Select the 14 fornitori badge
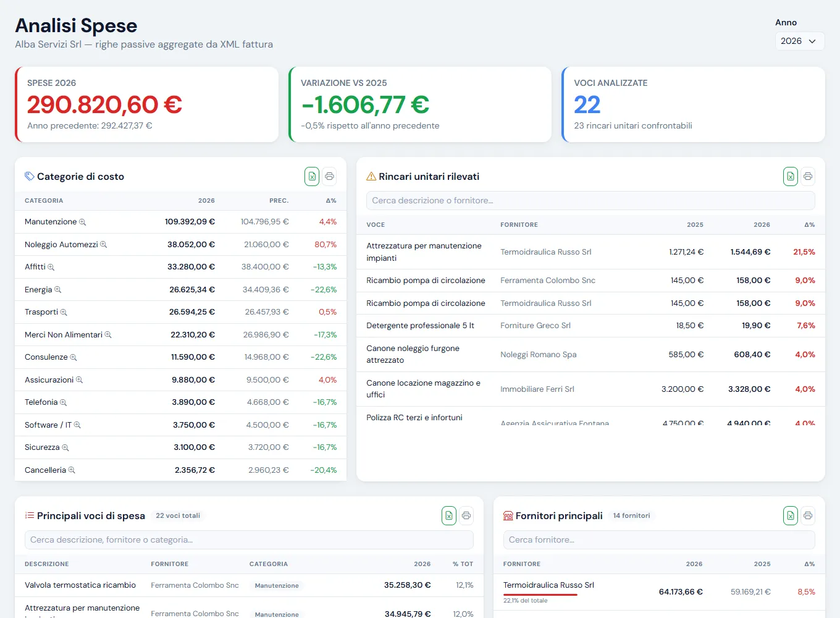 pos(631,515)
